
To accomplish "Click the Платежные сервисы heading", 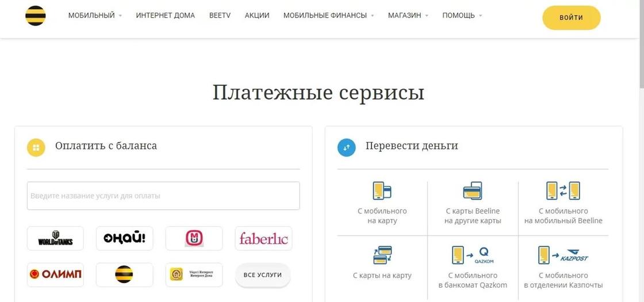I will pos(319,93).
